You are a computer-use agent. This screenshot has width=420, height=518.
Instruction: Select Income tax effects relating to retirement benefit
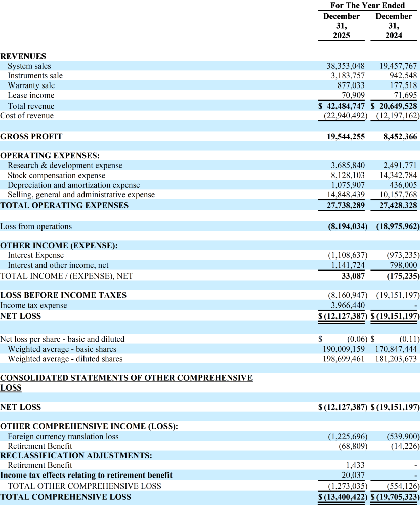[86, 475]
